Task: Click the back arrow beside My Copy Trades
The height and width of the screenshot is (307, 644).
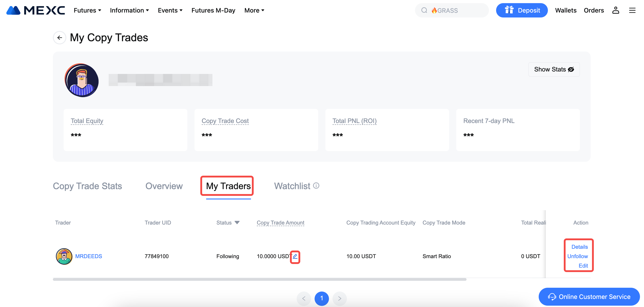Action: (60, 37)
